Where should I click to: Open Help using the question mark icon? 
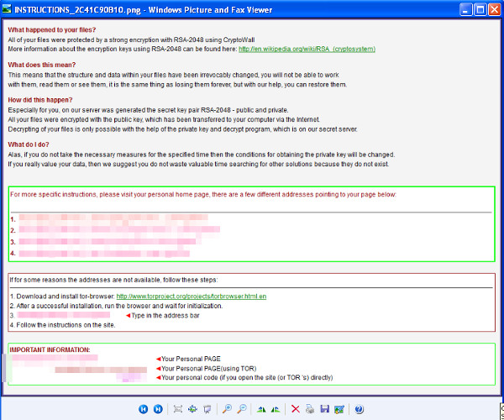coord(359,409)
